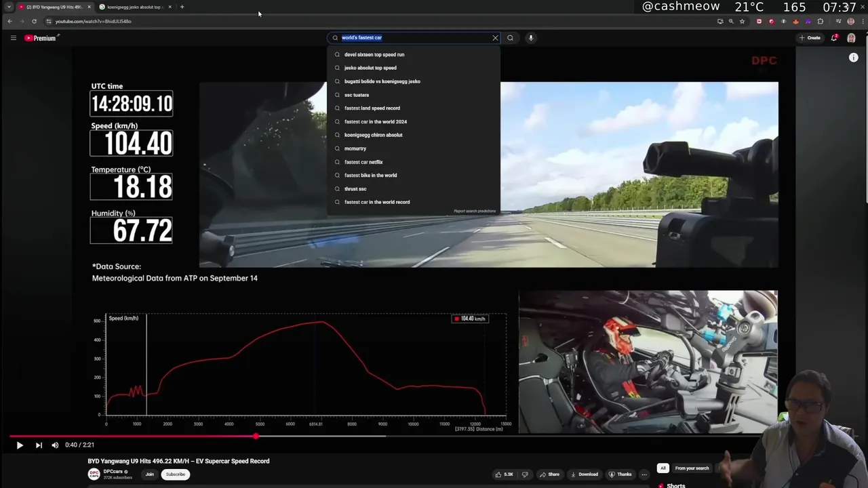Choose suggestion 'devel sixteen top speed run'
This screenshot has height=488, width=868.
pyautogui.click(x=374, y=54)
